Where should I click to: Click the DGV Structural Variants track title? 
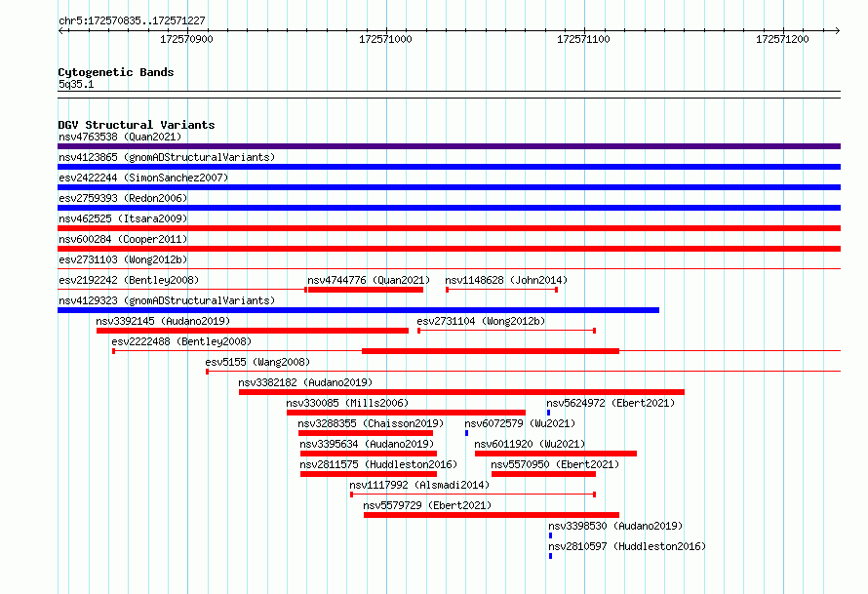(x=137, y=125)
